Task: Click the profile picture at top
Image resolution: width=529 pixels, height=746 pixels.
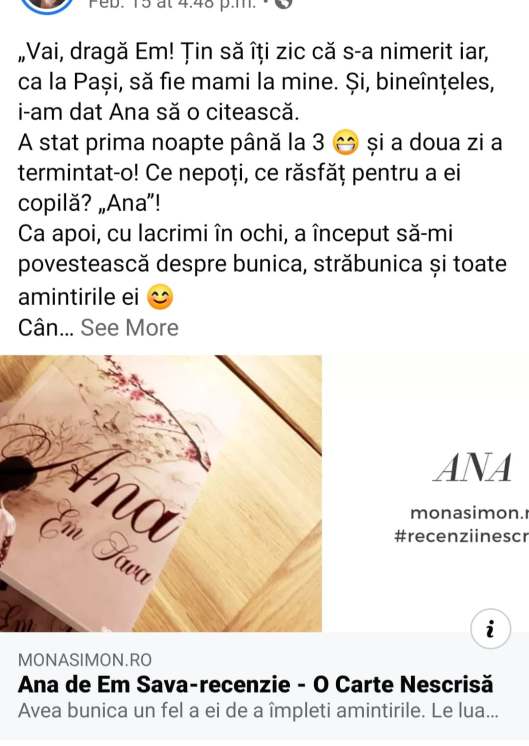Action: coord(47,6)
